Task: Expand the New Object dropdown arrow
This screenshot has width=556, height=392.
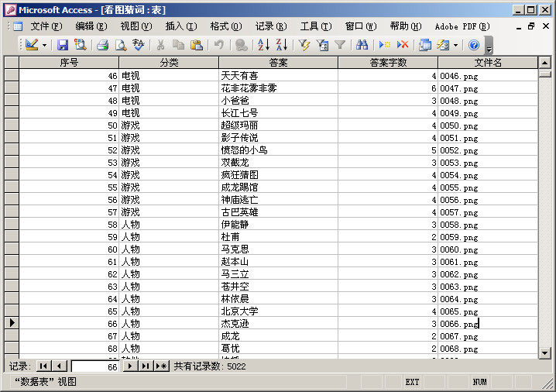Action: click(455, 45)
